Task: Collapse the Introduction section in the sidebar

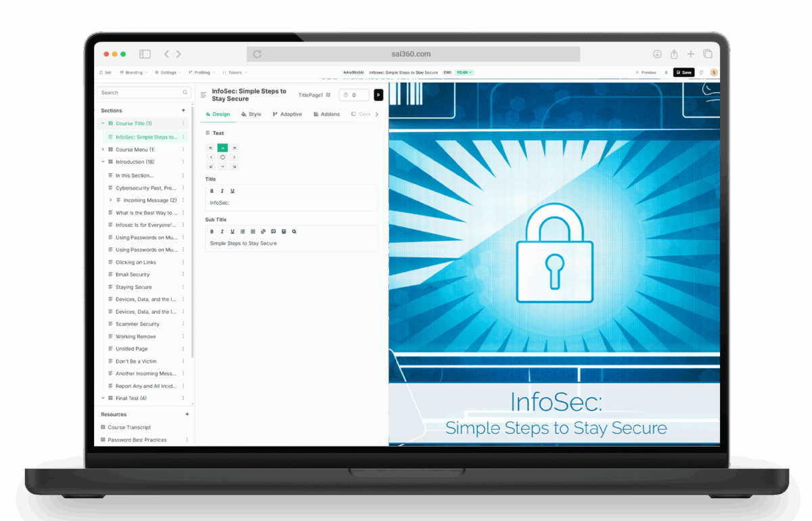Action: pyautogui.click(x=103, y=161)
